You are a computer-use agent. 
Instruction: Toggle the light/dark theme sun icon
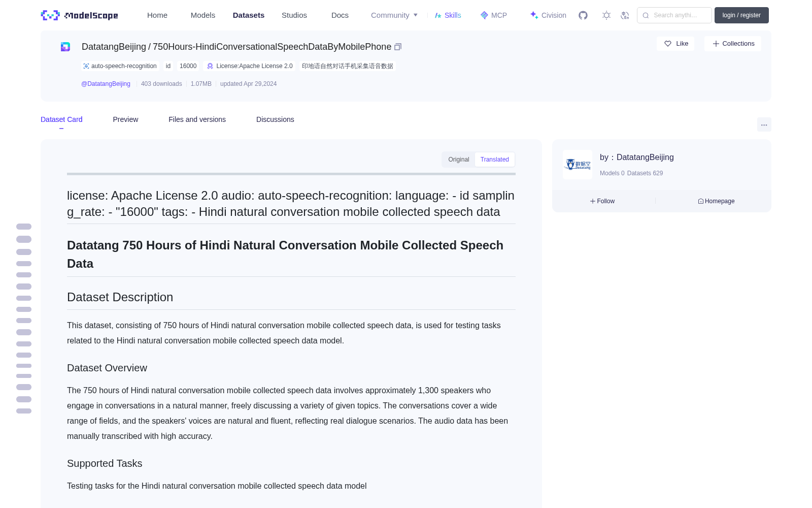pyautogui.click(x=606, y=15)
